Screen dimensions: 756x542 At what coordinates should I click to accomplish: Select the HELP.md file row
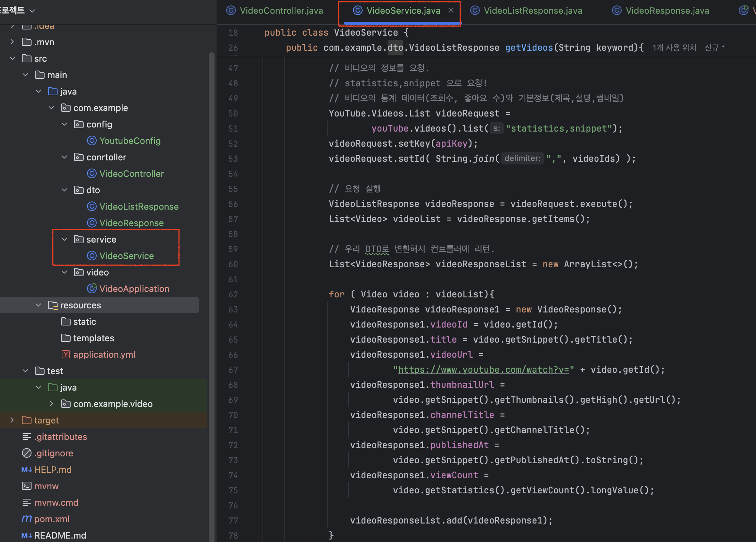(x=103, y=470)
